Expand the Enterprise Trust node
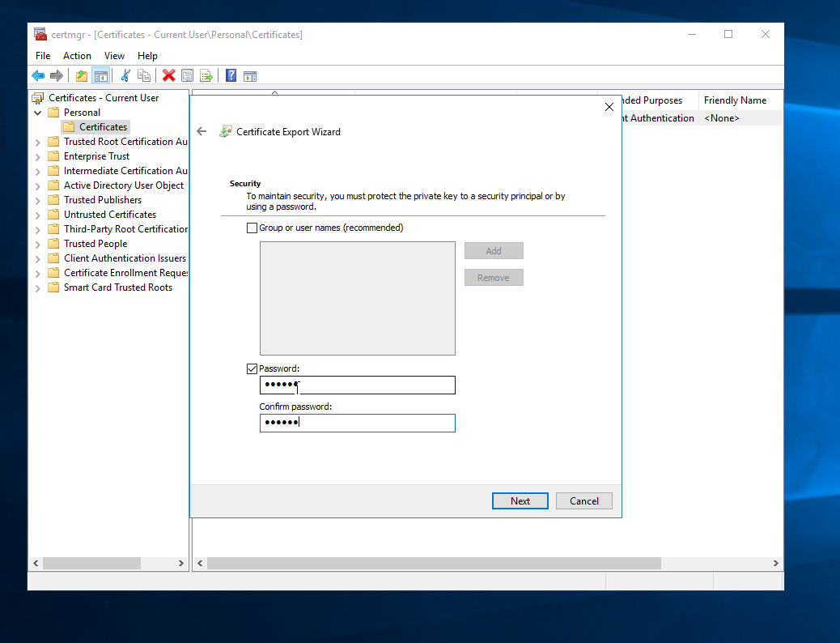The height and width of the screenshot is (643, 840). [x=37, y=157]
